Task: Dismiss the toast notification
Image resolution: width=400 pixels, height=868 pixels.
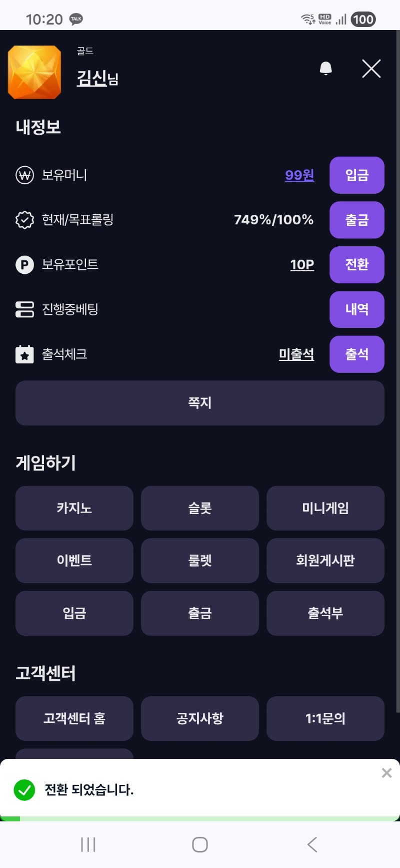Action: point(386,773)
